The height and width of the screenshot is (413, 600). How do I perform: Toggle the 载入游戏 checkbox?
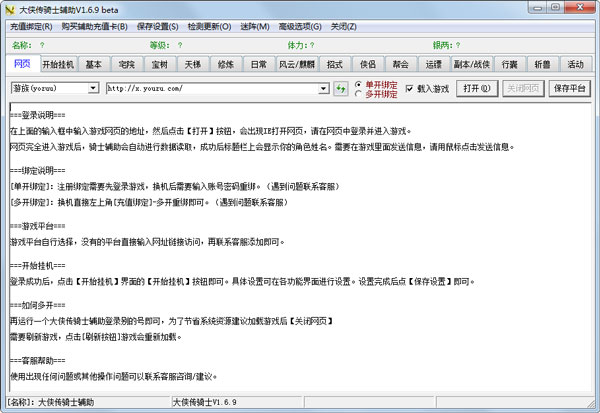click(x=410, y=88)
